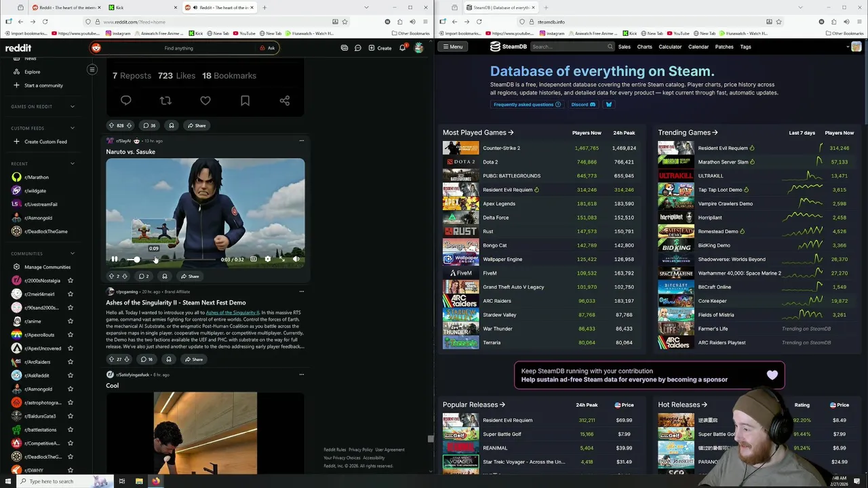
Task: Click the Ask button in Reddit search
Action: [x=267, y=48]
